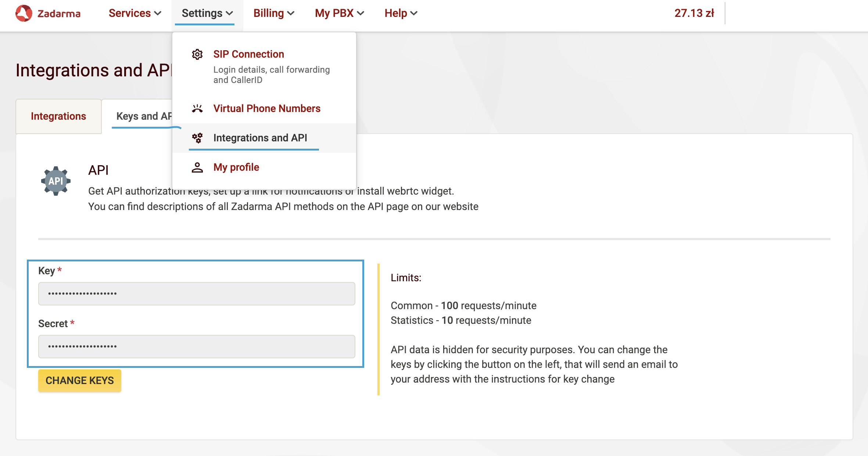This screenshot has height=456, width=868.
Task: Click the 27.13 zł balance link
Action: (694, 13)
